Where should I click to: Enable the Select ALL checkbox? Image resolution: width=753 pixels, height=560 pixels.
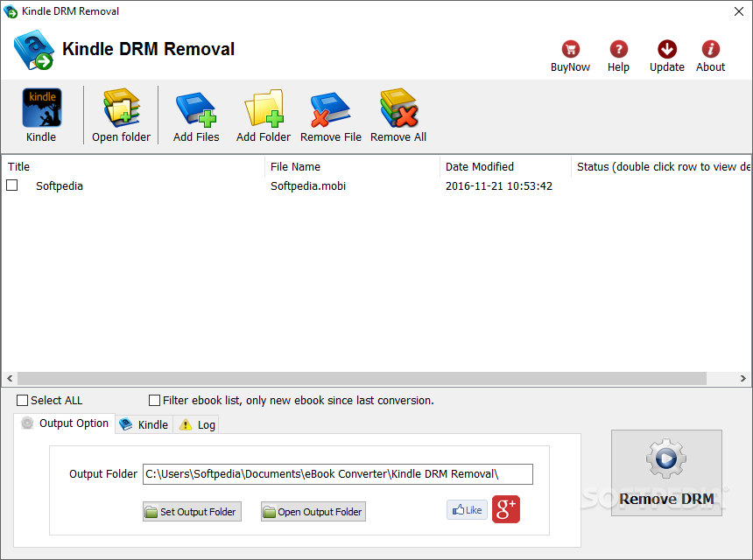(22, 400)
